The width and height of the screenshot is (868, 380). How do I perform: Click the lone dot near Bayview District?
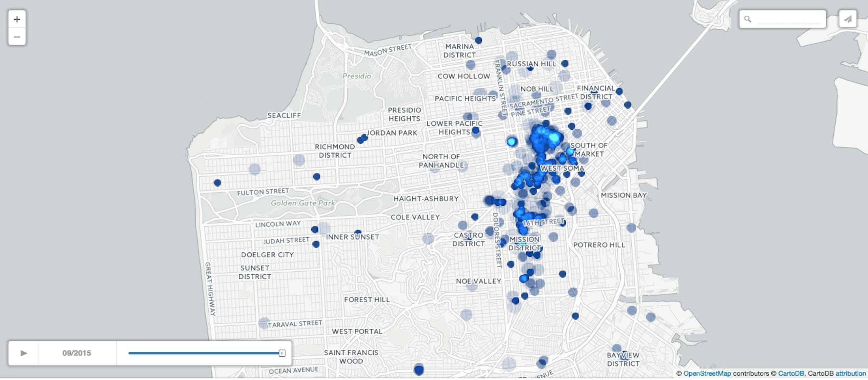coord(616,348)
